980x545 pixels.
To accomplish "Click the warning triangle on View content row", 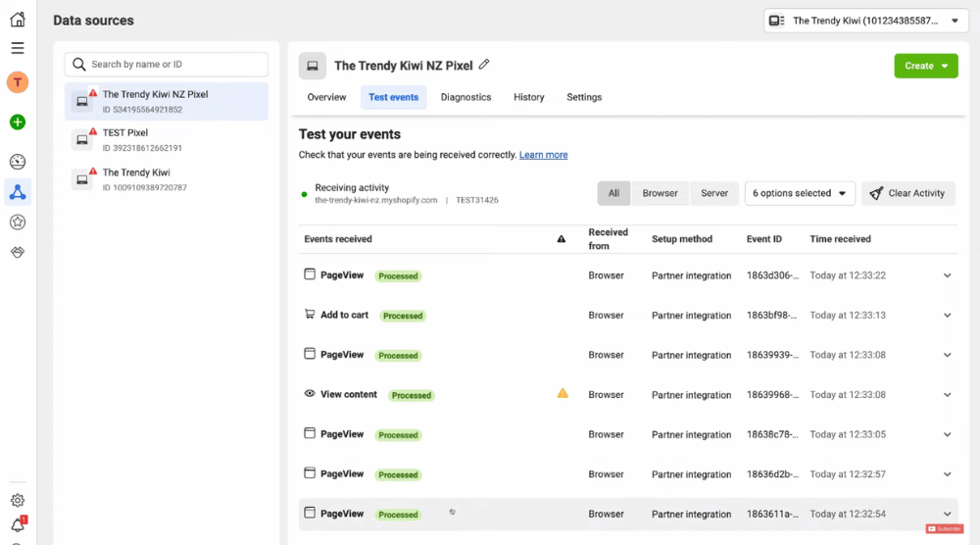I will pos(563,393).
